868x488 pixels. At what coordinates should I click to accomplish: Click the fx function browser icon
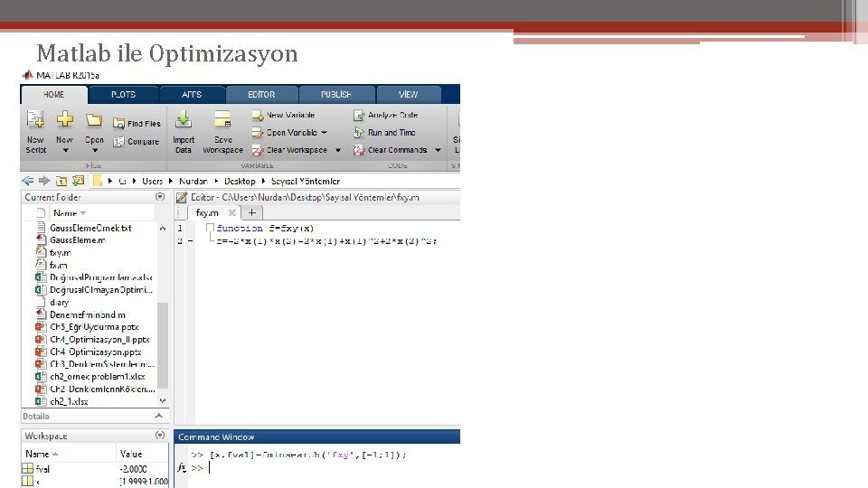pyautogui.click(x=182, y=468)
